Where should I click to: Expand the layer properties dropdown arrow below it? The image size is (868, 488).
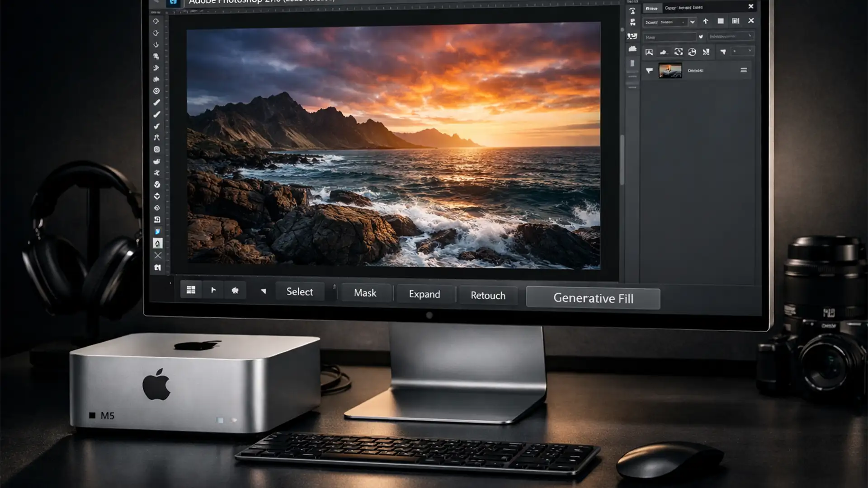tap(701, 37)
